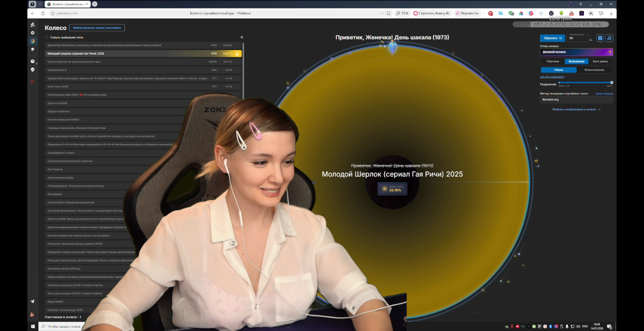Click the 'Перевести' translate button
644x331 pixels.
click(467, 13)
